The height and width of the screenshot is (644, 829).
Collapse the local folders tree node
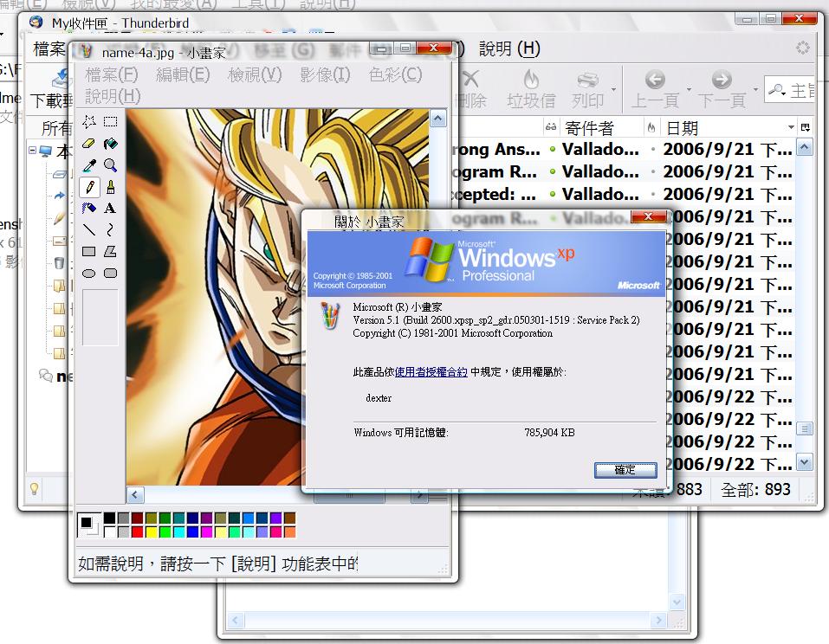click(33, 151)
